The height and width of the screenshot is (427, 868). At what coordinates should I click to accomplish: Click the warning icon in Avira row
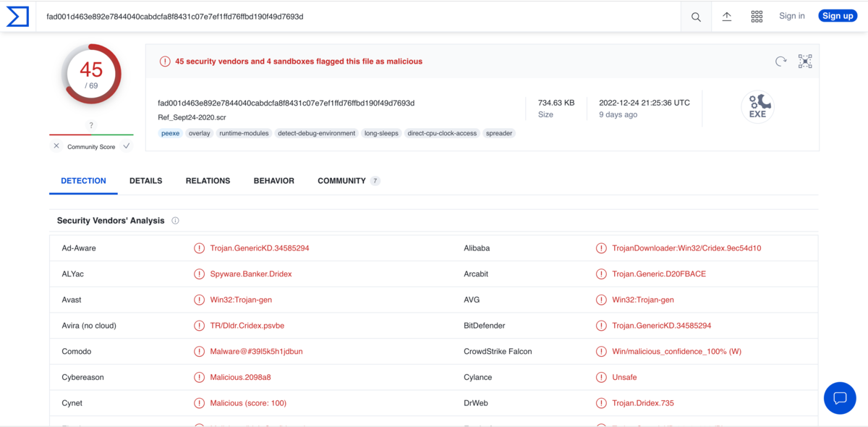coord(199,326)
